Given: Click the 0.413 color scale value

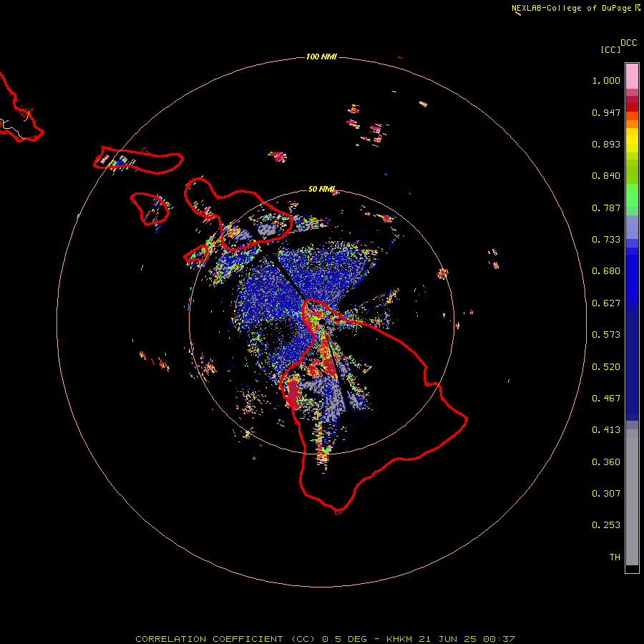Looking at the screenshot, I should click(x=606, y=430).
